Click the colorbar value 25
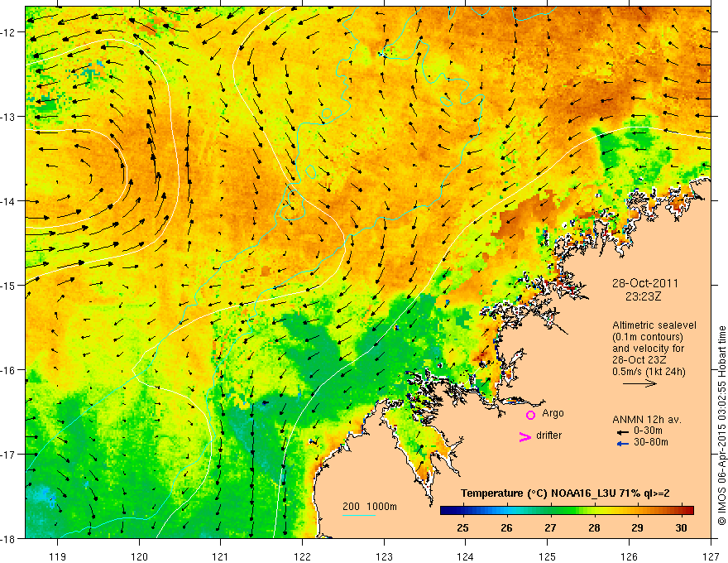This screenshot has width=728, height=563. point(462,527)
